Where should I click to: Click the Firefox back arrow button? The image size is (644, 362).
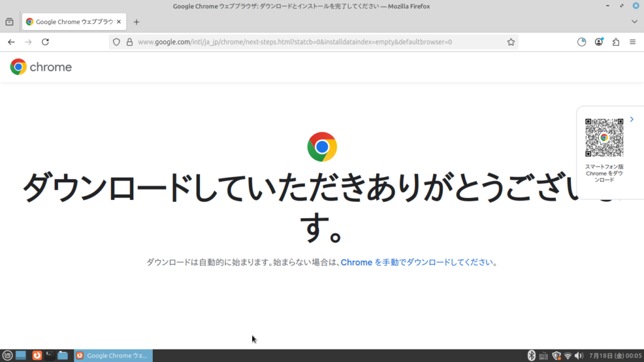tap(11, 42)
